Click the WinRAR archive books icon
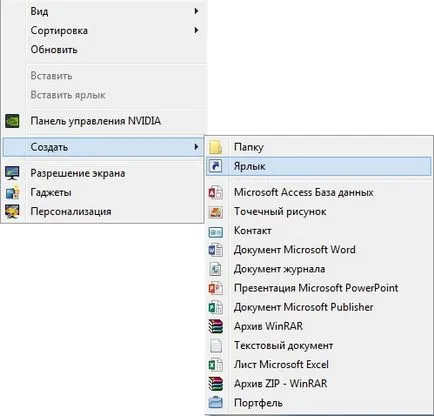The height and width of the screenshot is (416, 434). [x=216, y=326]
